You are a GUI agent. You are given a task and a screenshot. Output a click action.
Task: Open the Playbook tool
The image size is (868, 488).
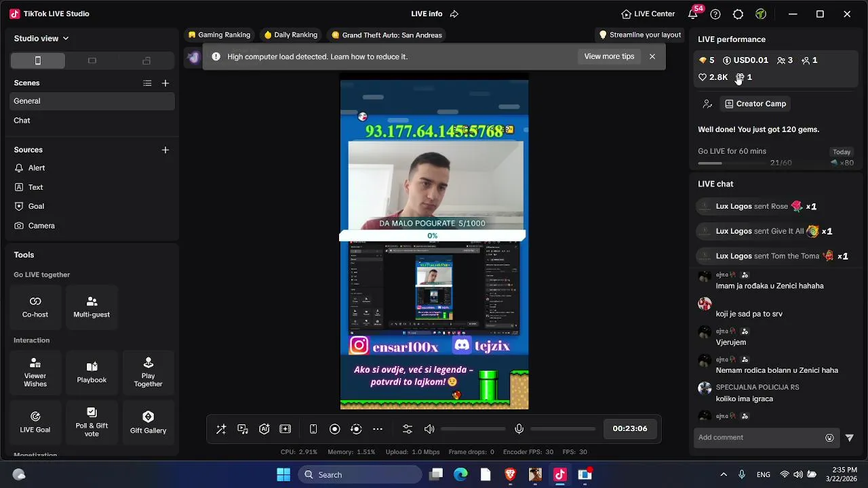[92, 372]
